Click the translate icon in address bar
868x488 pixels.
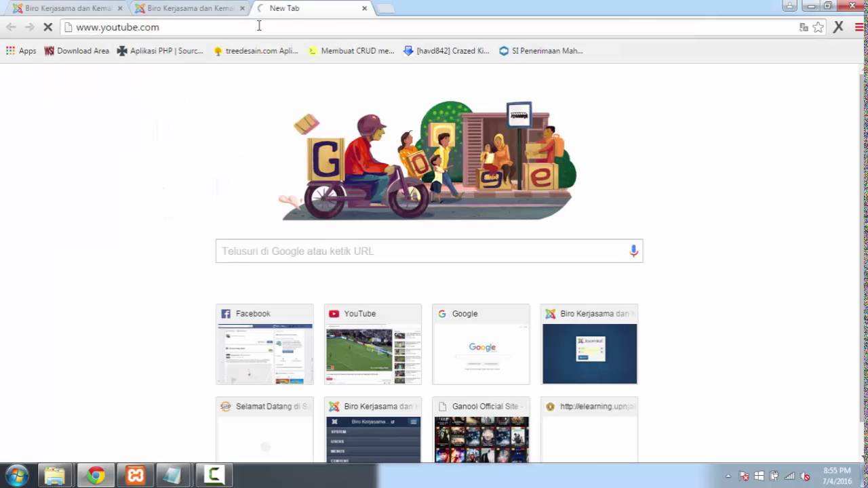click(804, 27)
